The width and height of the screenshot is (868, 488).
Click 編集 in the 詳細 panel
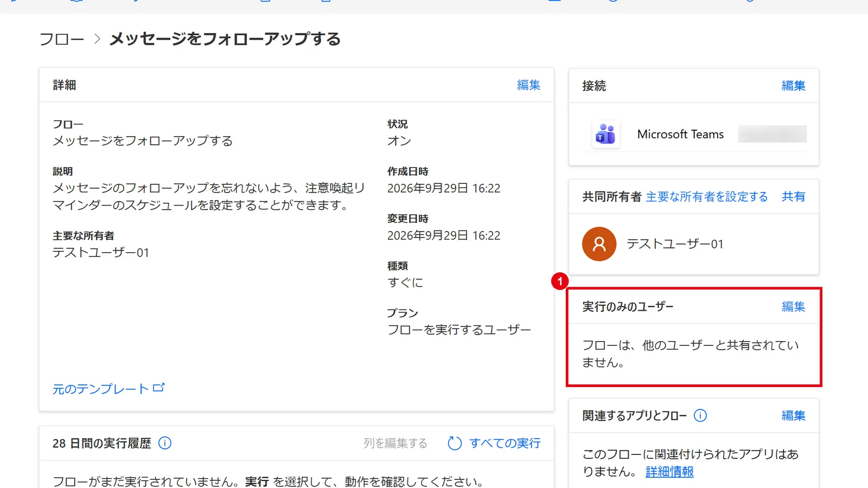point(528,85)
